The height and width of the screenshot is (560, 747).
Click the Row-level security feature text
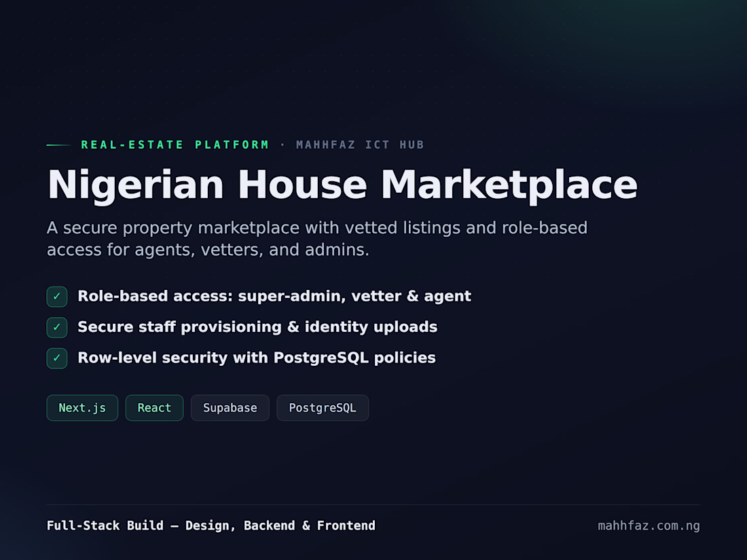257,358
